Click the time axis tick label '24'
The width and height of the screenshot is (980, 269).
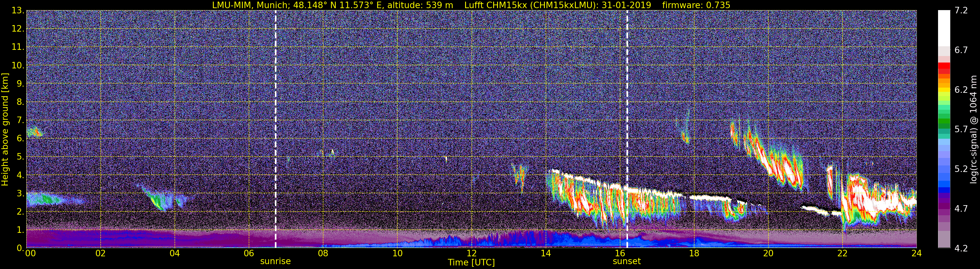pyautogui.click(x=917, y=254)
